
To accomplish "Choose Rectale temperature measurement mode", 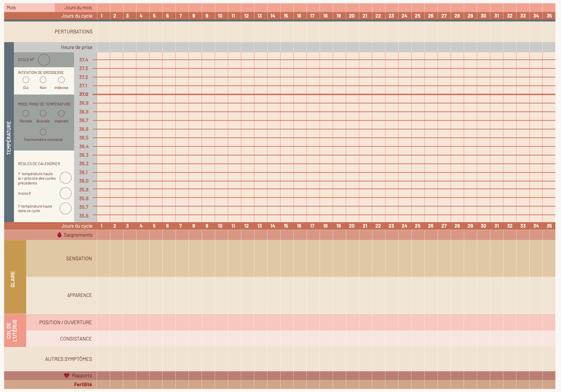I will tap(26, 113).
